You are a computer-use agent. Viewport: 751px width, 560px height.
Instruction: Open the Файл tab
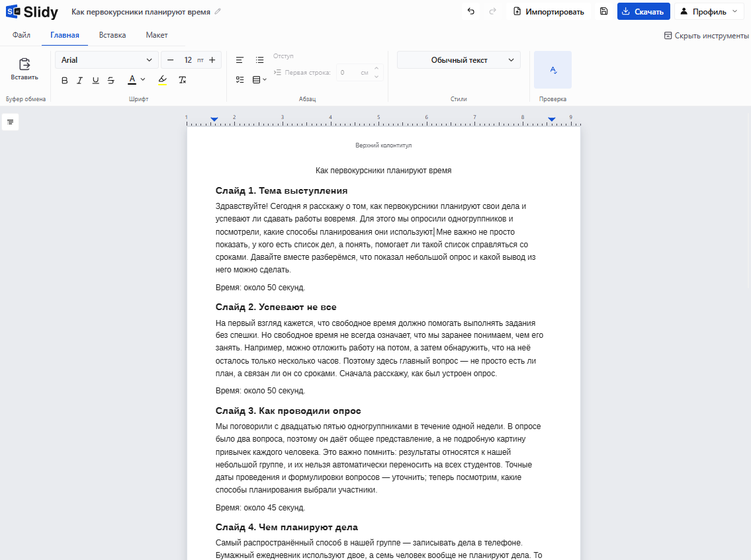21,35
